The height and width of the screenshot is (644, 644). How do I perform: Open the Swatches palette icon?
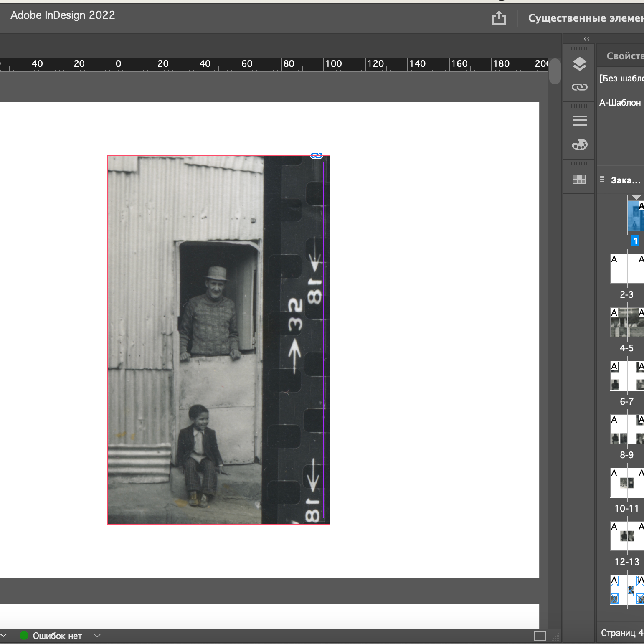coord(579,145)
